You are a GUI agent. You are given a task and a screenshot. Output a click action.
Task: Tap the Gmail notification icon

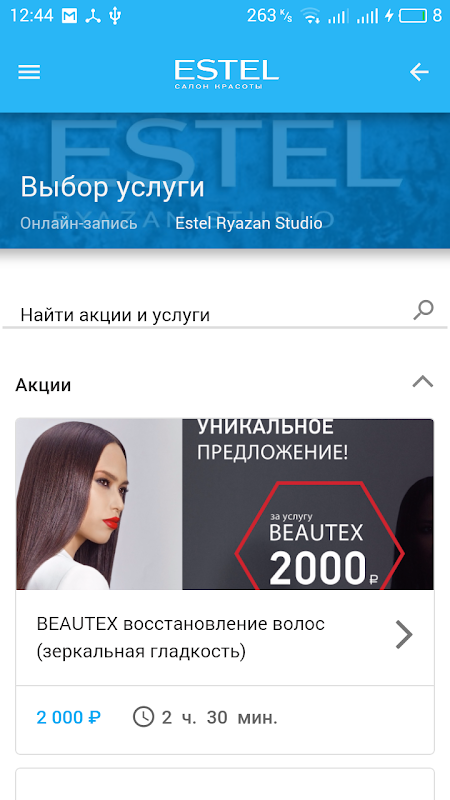click(x=69, y=16)
